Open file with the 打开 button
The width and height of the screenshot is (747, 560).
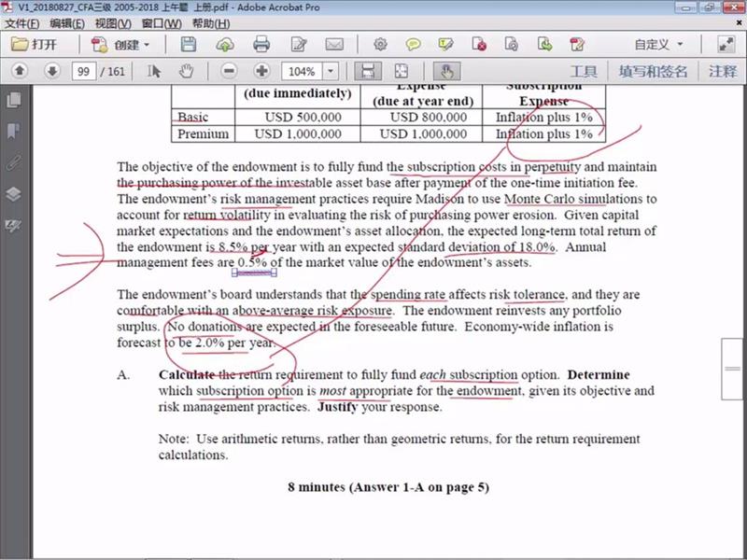pyautogui.click(x=34, y=45)
